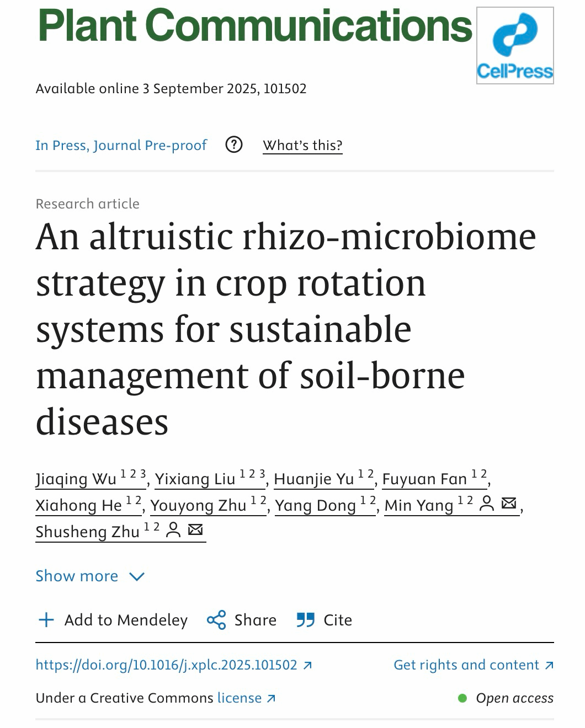Click Min Yang's author profile icon
Image resolution: width=585 pixels, height=728 pixels.
tap(486, 504)
